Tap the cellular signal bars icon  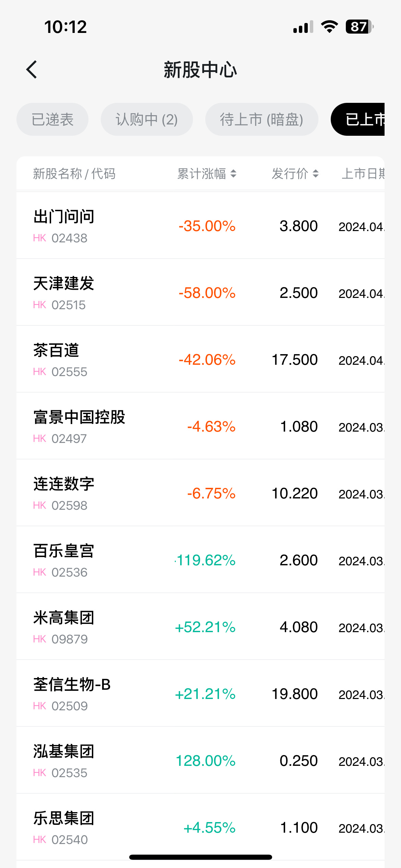(303, 27)
